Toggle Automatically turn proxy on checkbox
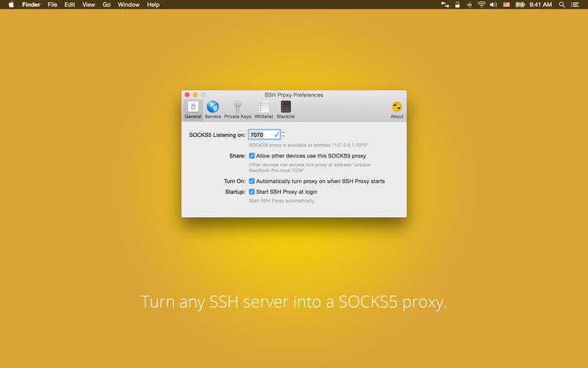The width and height of the screenshot is (588, 368). [251, 181]
